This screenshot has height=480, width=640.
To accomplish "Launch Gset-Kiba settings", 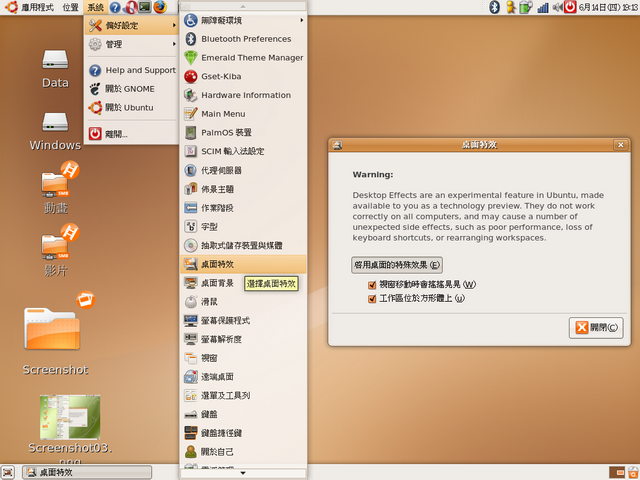I will [x=243, y=76].
